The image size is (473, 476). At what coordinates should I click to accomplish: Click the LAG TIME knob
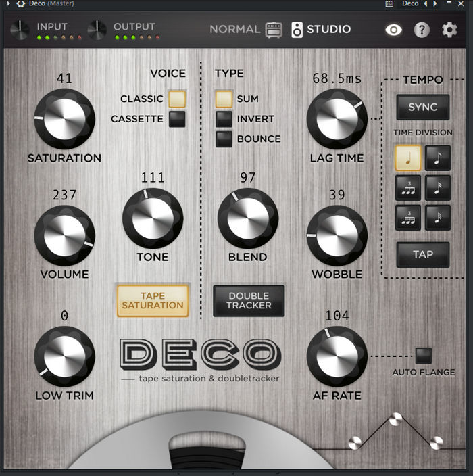pos(337,119)
